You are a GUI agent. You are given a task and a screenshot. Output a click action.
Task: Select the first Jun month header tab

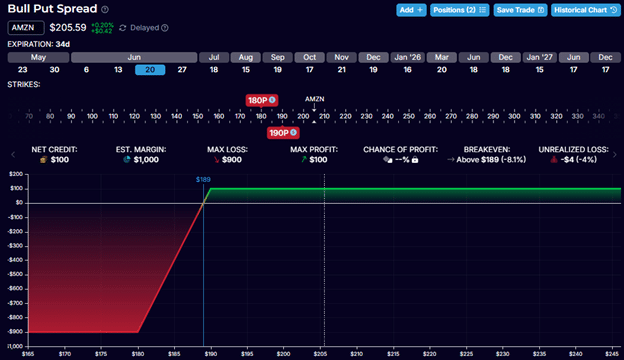pyautogui.click(x=134, y=57)
